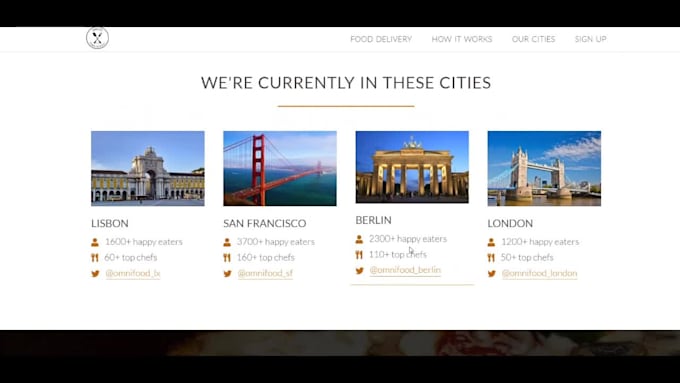Click the cutlery icon beside 160+ top chefs
The image size is (680, 383).
[227, 258]
